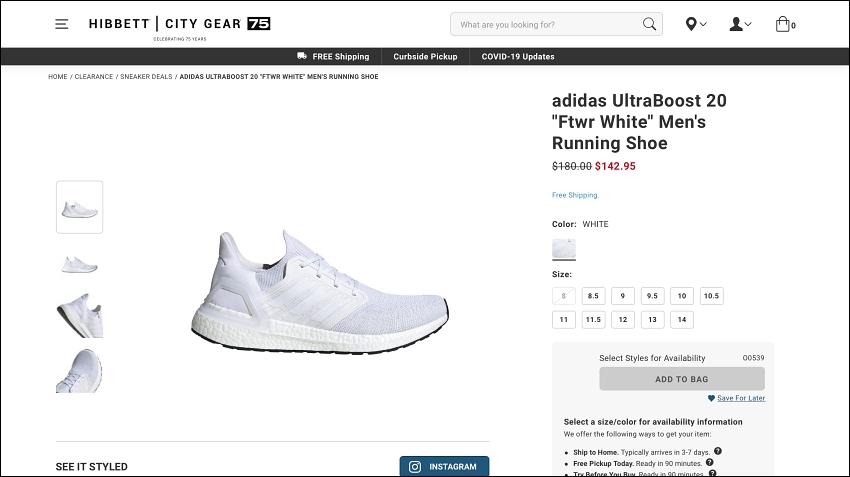The height and width of the screenshot is (477, 850).
Task: Pick size 14
Action: [x=681, y=320]
